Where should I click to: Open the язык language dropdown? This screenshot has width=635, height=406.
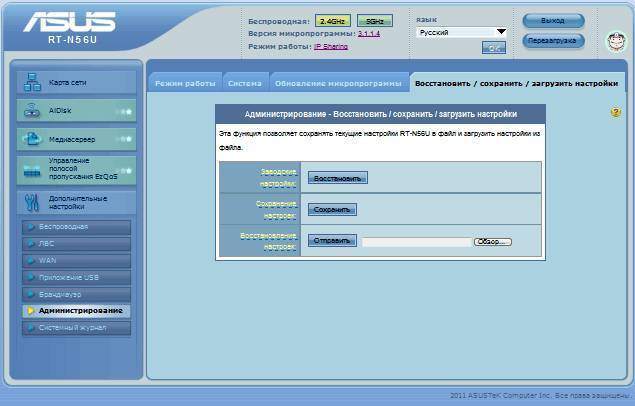[461, 32]
